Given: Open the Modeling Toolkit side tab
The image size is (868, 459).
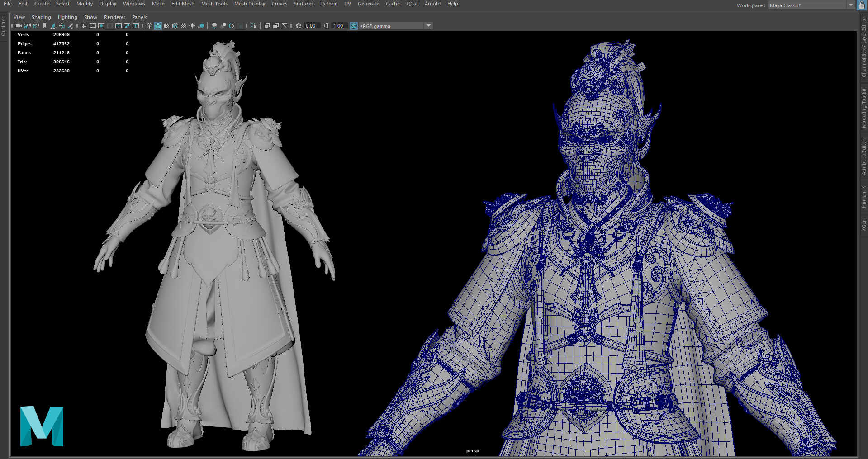Looking at the screenshot, I should (863, 108).
